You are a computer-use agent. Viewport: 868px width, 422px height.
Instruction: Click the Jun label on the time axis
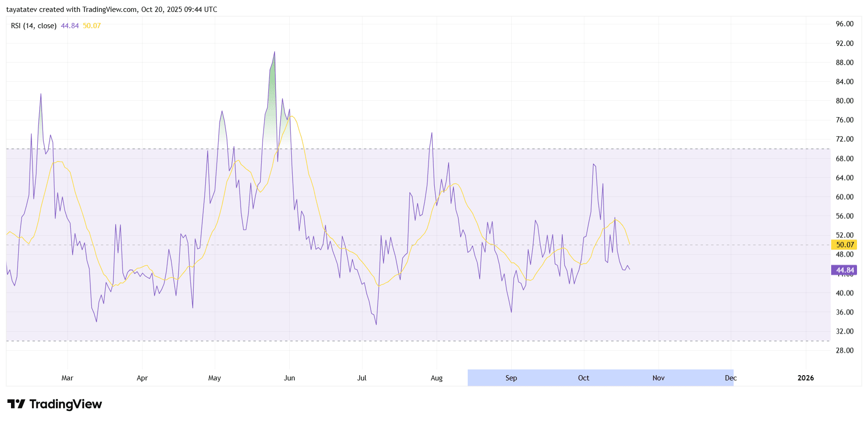tap(289, 378)
